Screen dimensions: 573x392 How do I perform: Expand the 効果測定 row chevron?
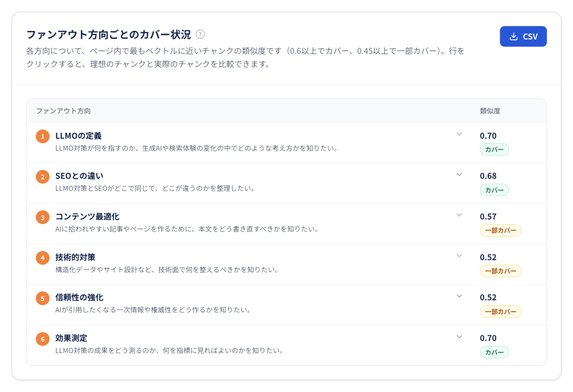point(460,336)
